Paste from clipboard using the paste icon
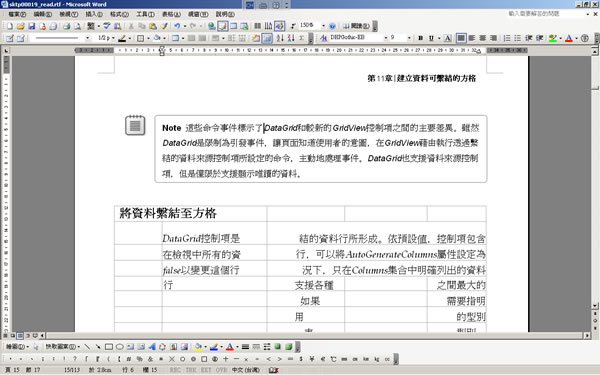 point(153,26)
